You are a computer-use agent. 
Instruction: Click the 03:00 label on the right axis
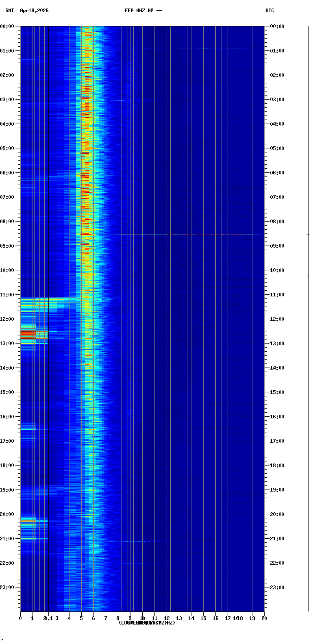[277, 100]
